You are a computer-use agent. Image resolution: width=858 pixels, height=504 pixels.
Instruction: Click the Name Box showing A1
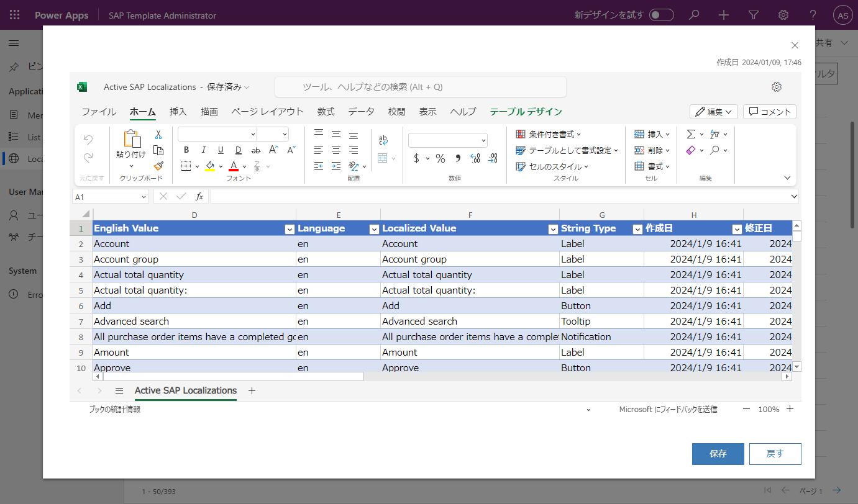pyautogui.click(x=110, y=196)
